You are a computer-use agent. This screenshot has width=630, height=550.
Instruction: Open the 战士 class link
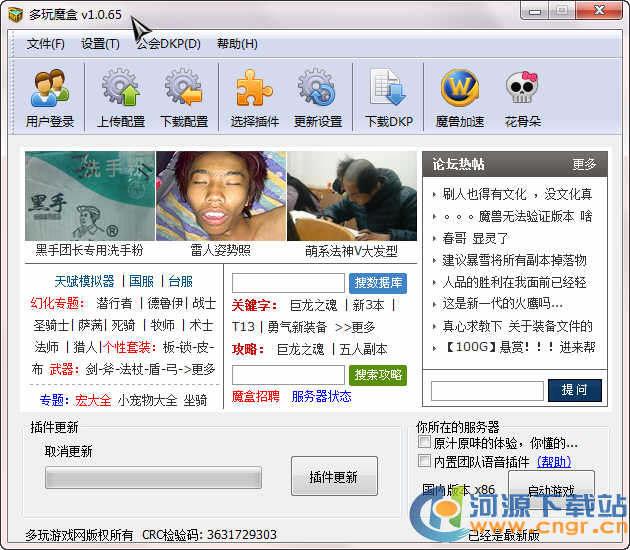[x=204, y=303]
